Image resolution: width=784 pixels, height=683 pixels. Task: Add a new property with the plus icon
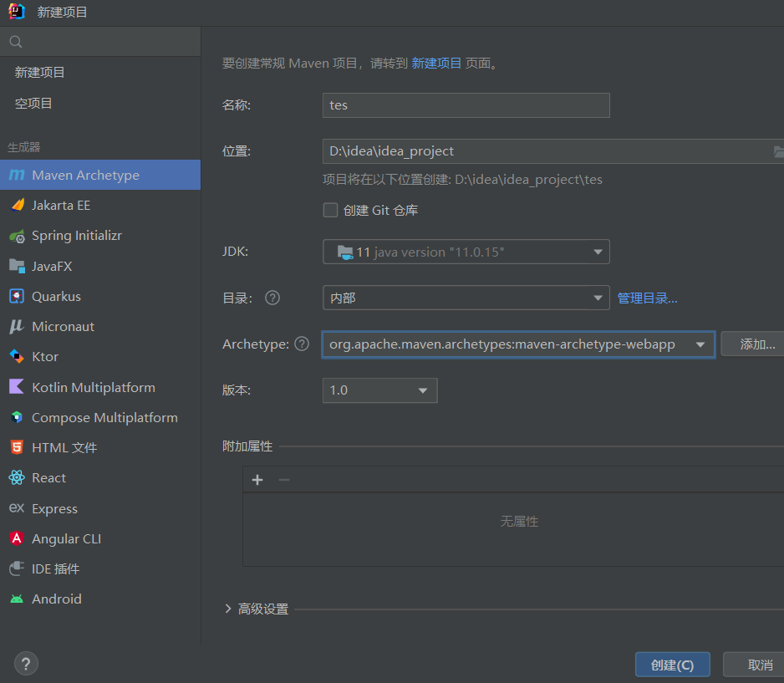(257, 479)
